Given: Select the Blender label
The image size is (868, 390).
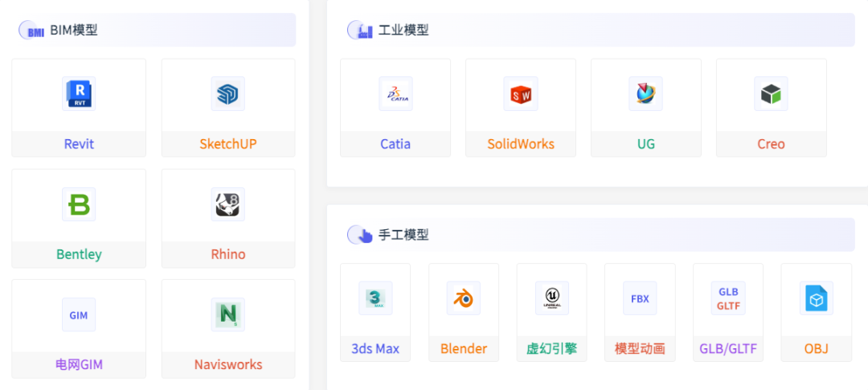Looking at the screenshot, I should point(464,348).
